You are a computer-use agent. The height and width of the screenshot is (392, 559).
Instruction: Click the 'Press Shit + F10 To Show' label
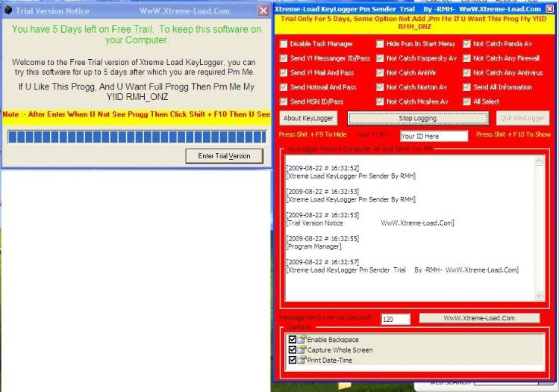click(x=513, y=134)
